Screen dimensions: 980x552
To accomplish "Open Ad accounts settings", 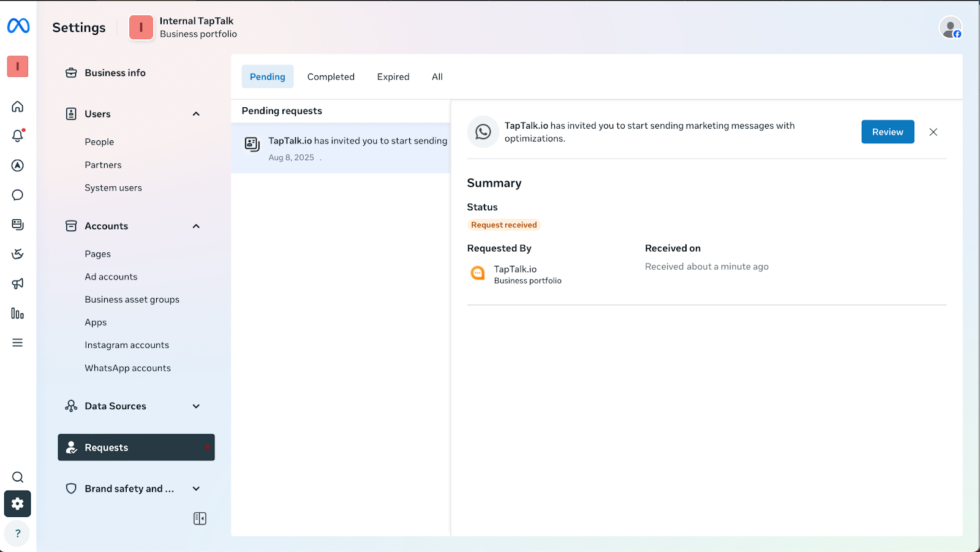I will (x=111, y=277).
